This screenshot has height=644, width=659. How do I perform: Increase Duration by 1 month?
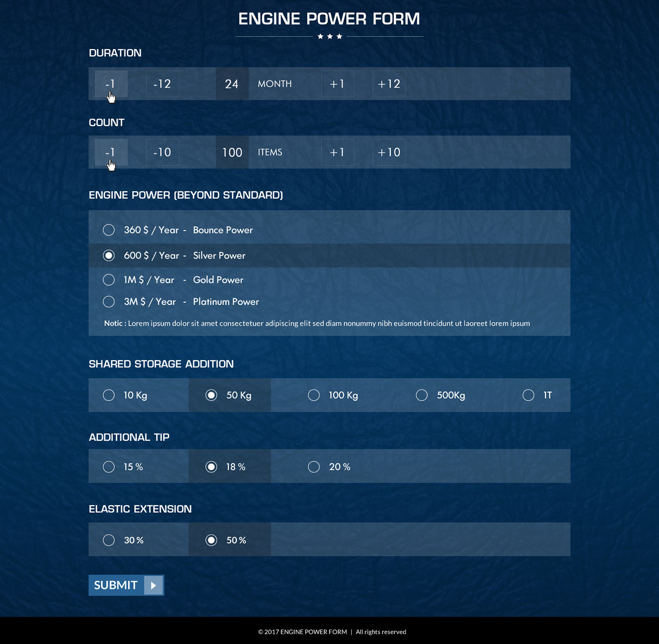pos(338,84)
